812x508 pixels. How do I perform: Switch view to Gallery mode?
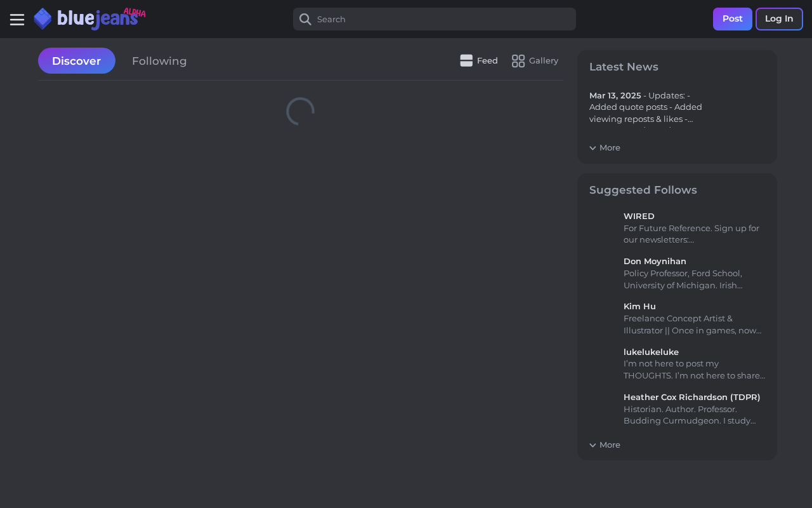[535, 61]
